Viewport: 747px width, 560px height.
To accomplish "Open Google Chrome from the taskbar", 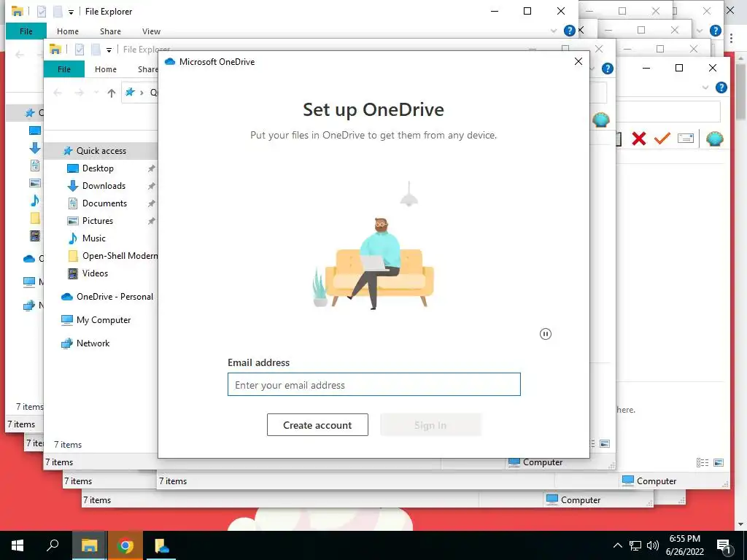I will (125, 545).
